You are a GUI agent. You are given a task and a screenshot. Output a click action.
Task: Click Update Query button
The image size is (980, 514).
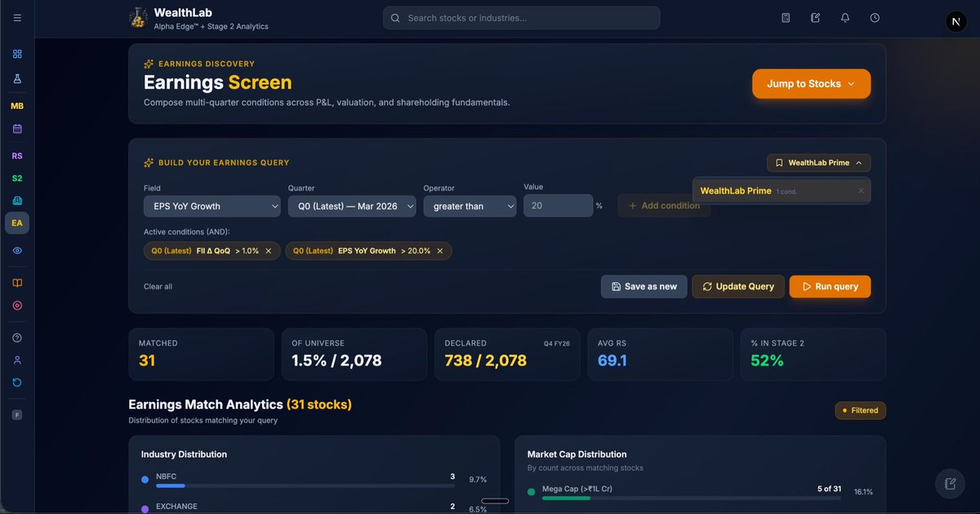click(738, 287)
